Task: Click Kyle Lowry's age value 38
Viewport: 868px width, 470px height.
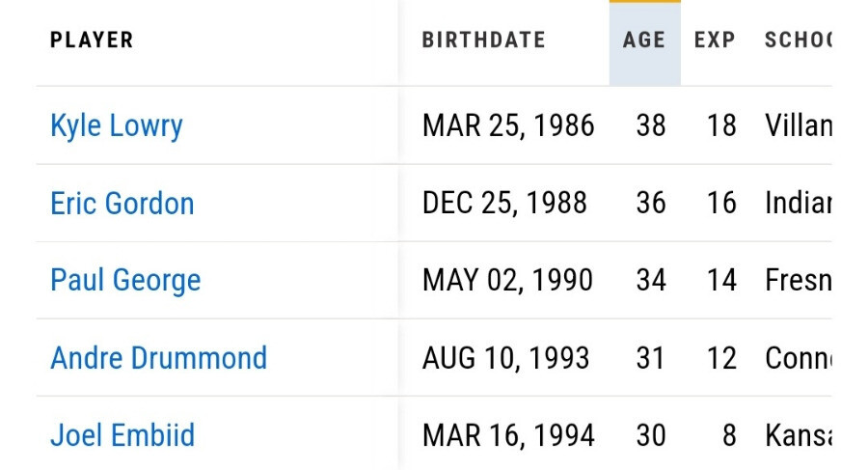Action: (651, 125)
